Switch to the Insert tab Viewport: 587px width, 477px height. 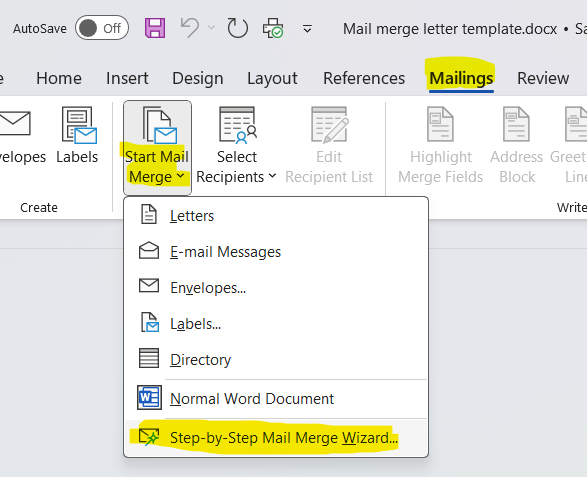pyautogui.click(x=127, y=78)
